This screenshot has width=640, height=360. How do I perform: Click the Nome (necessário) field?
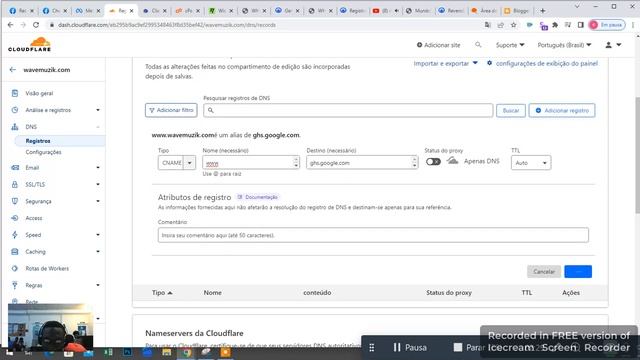251,162
